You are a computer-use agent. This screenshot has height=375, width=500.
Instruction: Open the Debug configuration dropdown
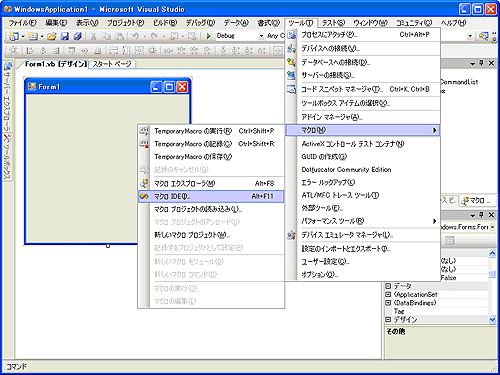click(261, 36)
